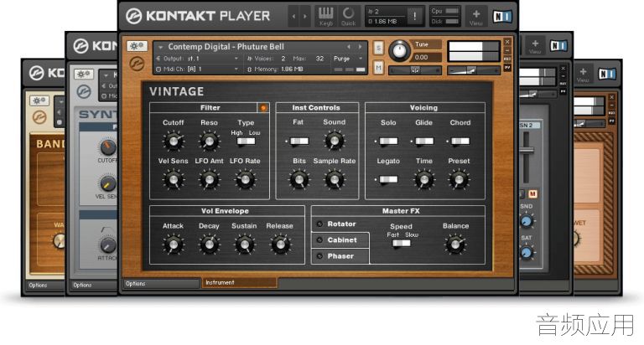Click the Max voices value 32
Screen dimensions: 644x345
[319, 59]
